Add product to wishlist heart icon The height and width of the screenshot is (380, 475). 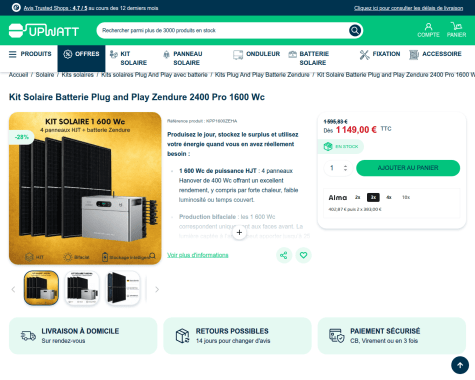[303, 255]
